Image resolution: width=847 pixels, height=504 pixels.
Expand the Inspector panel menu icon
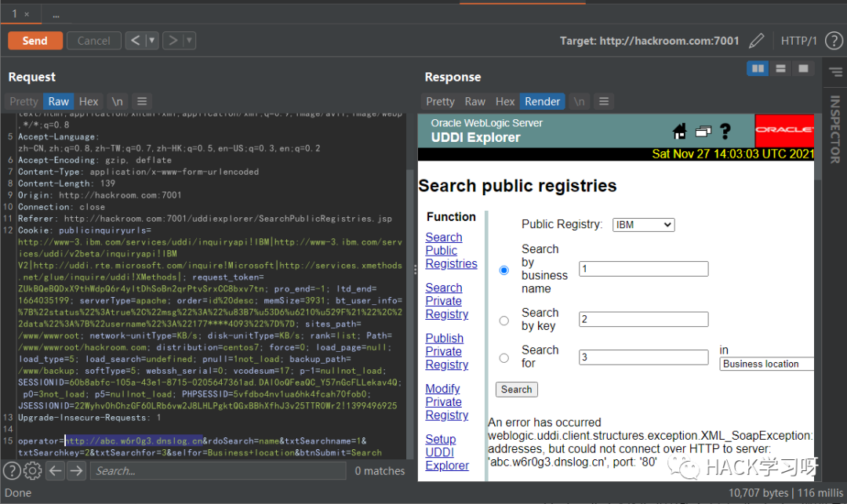pyautogui.click(x=836, y=72)
